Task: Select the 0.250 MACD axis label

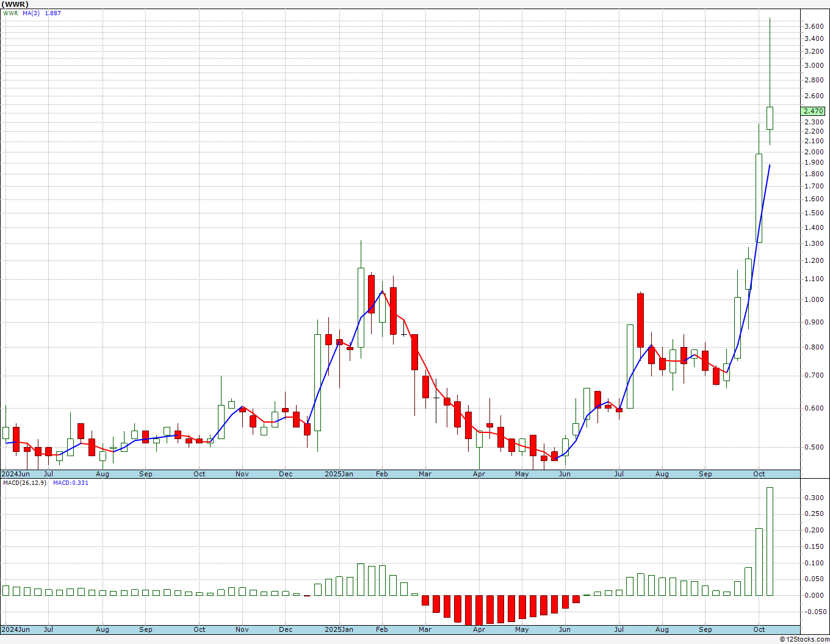Action: tap(814, 513)
